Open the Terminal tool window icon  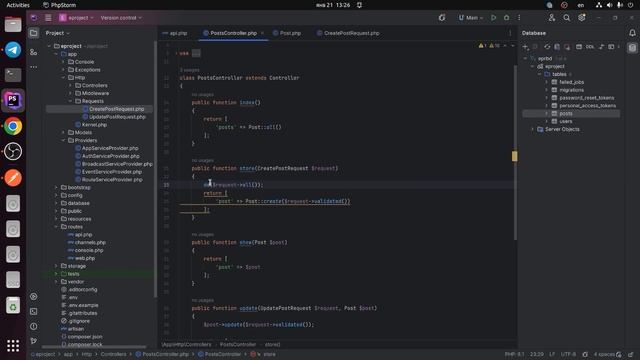[33, 311]
